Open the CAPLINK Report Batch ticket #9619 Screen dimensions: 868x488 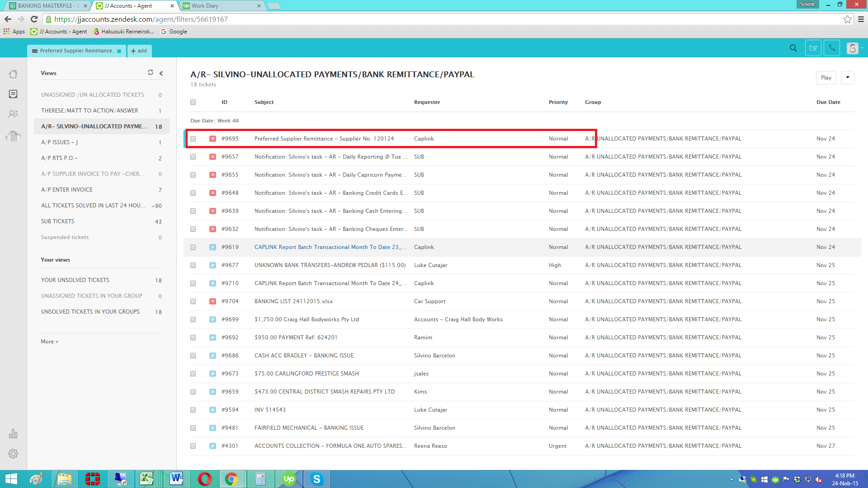330,247
